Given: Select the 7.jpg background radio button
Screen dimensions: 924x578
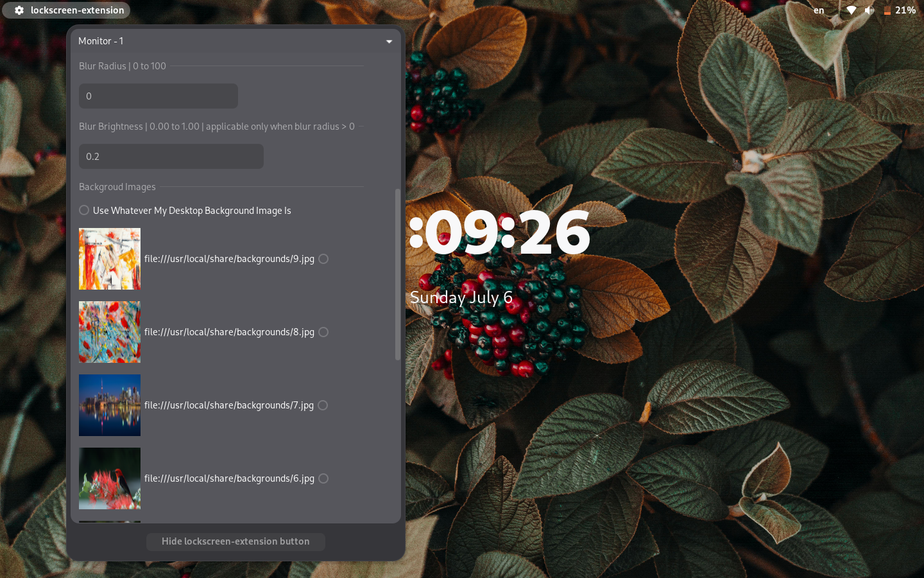Looking at the screenshot, I should point(323,405).
